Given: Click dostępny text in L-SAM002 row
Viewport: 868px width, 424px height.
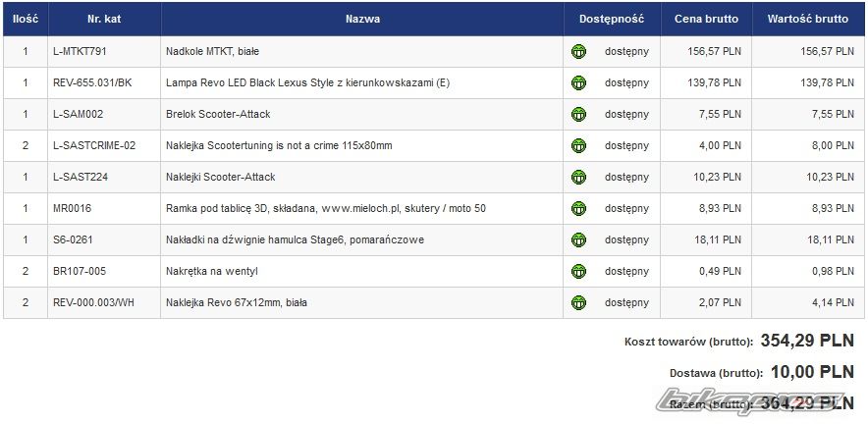Looking at the screenshot, I should (x=626, y=115).
